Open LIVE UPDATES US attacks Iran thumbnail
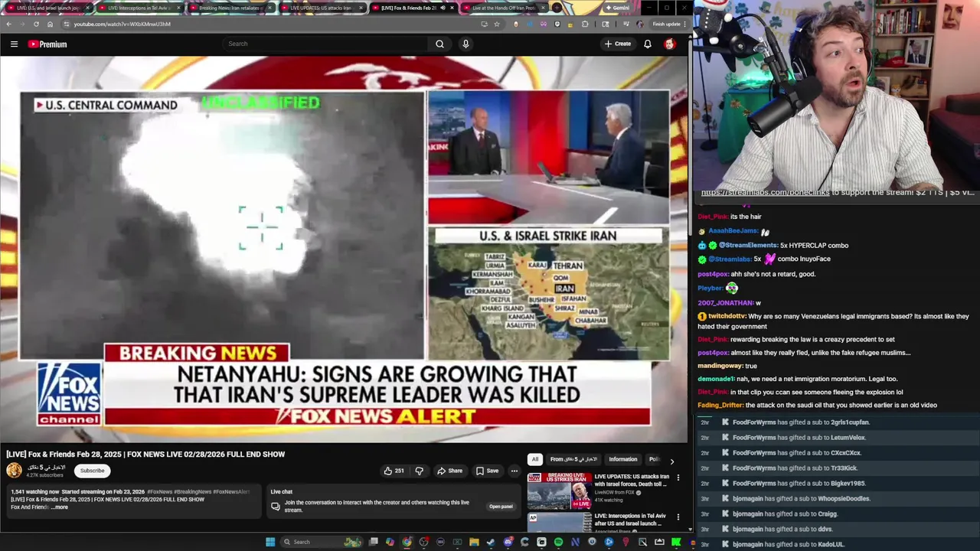The width and height of the screenshot is (980, 551). click(x=559, y=491)
